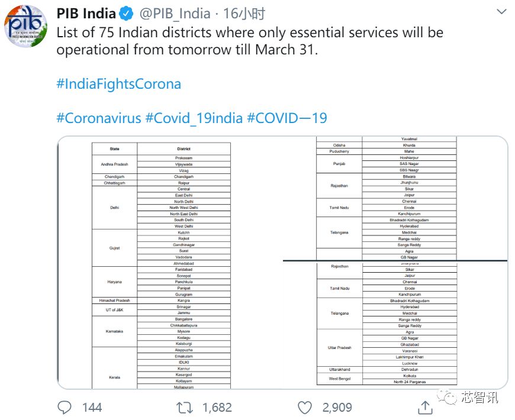
Task: Open the #Coronavirus hashtag
Action: pyautogui.click(x=98, y=118)
